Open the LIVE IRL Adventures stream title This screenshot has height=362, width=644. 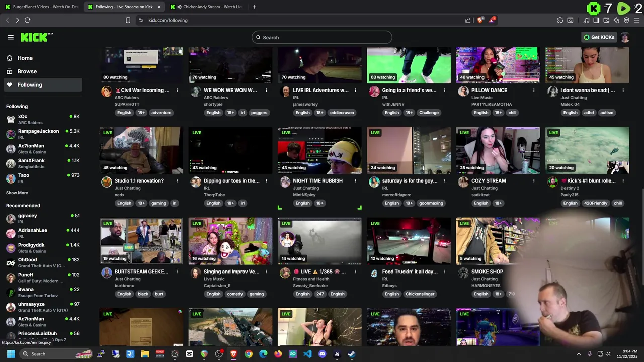[x=320, y=90]
